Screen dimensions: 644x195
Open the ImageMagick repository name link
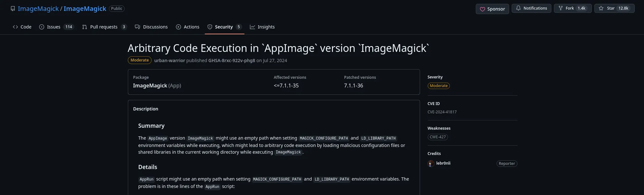pos(85,9)
